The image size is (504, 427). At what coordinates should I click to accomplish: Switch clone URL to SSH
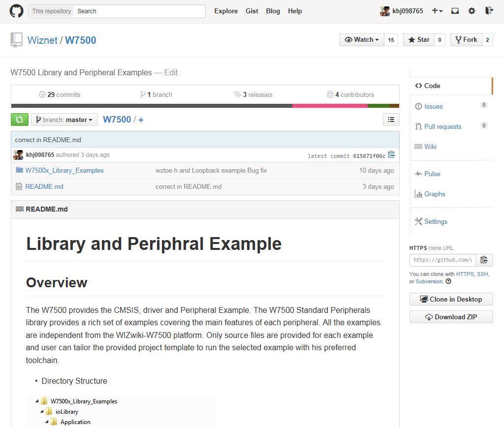[482, 274]
